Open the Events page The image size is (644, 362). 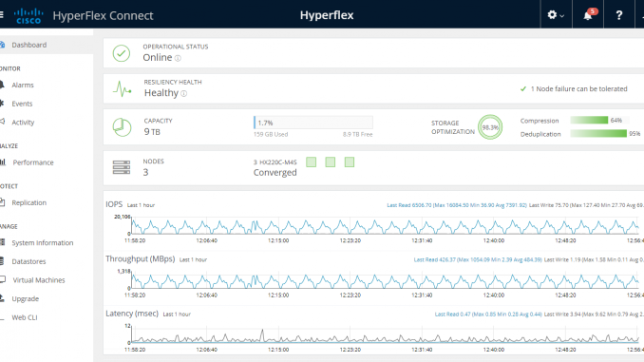22,104
